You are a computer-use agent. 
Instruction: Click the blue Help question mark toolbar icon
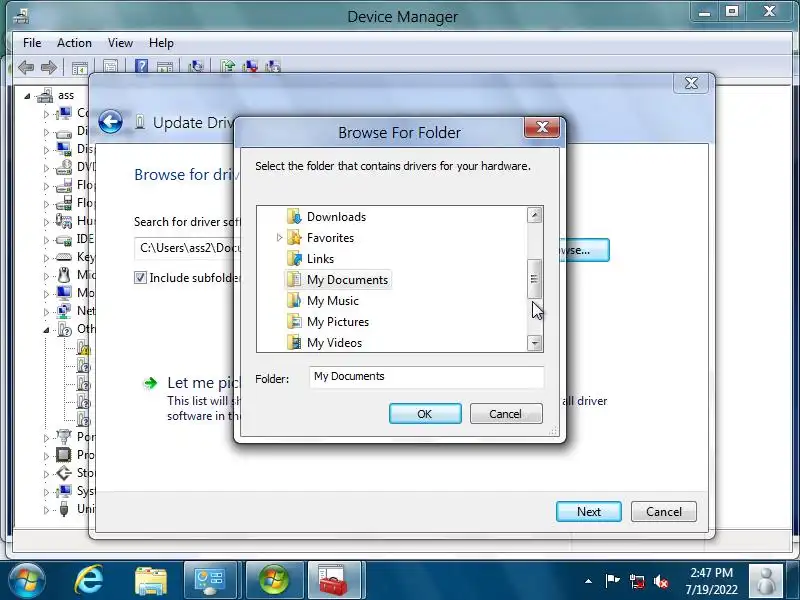pyautogui.click(x=141, y=66)
